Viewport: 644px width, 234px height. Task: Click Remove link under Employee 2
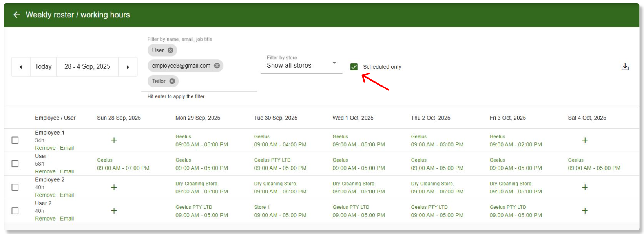[x=45, y=195]
